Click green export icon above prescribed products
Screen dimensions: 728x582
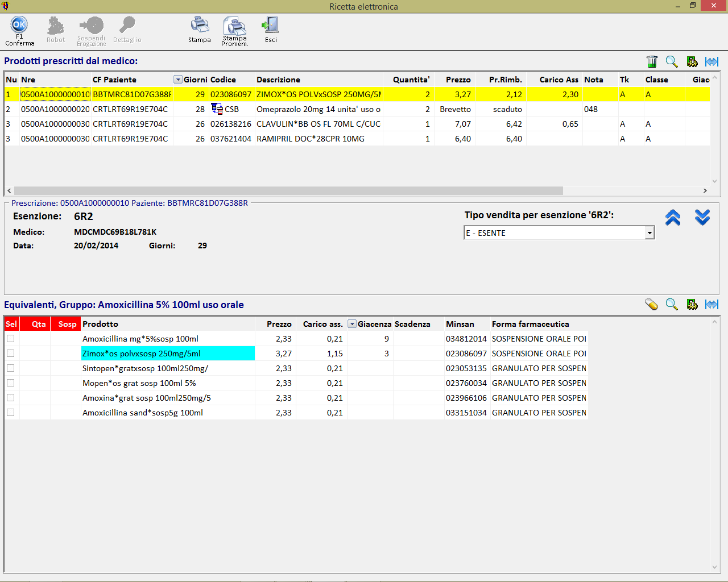click(x=692, y=61)
